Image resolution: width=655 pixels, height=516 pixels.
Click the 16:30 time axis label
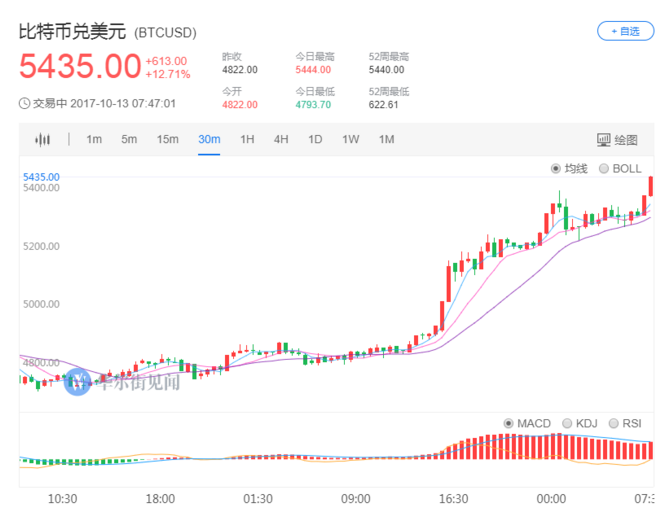454,498
